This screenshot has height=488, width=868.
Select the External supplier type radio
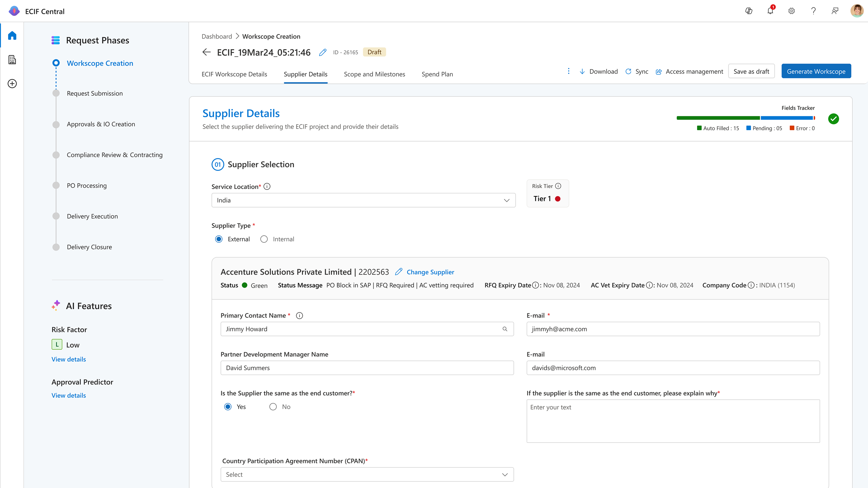pos(219,239)
